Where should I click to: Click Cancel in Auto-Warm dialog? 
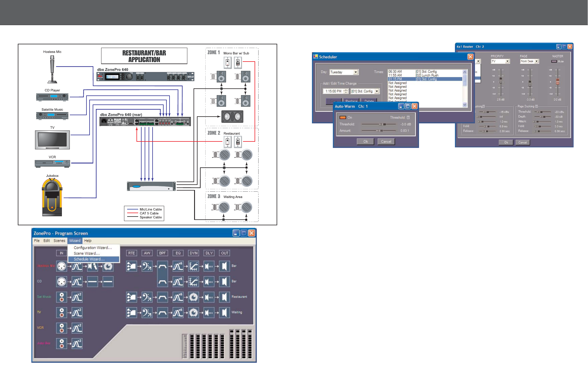tap(386, 142)
